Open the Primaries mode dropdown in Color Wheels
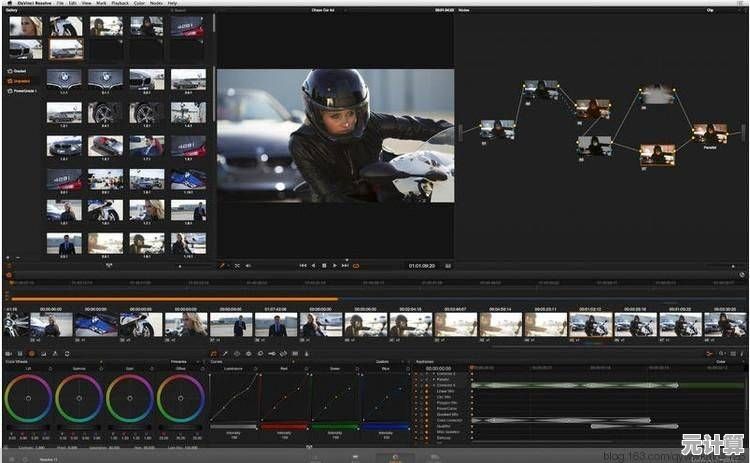Screen dimensions: 750x463 180,362
